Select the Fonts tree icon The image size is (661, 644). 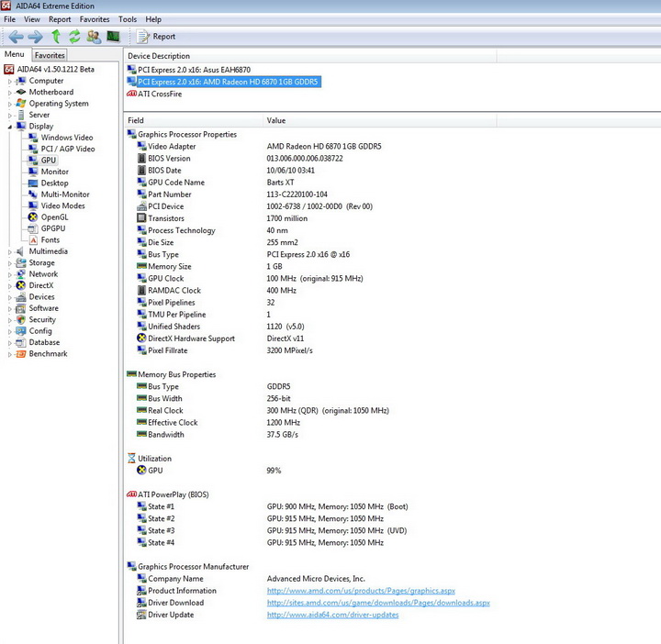tap(33, 239)
